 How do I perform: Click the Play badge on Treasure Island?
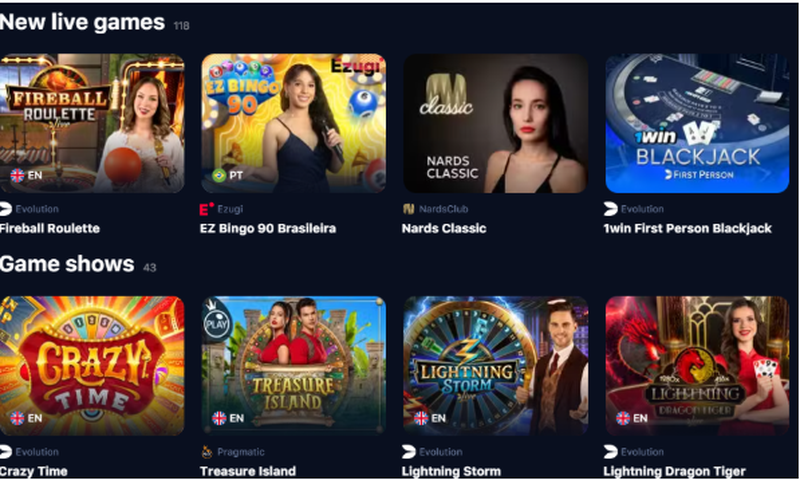coord(216,322)
